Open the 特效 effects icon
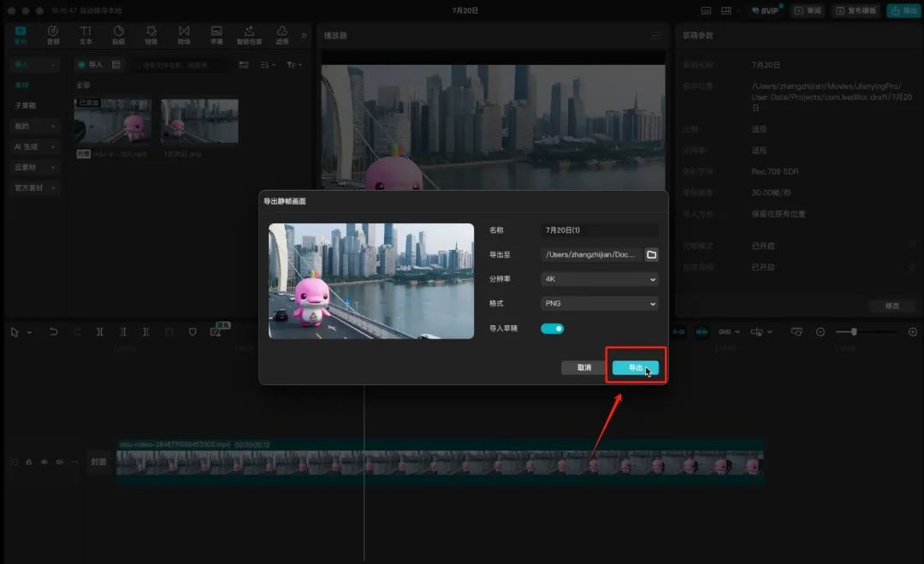The image size is (924, 564). [x=151, y=34]
